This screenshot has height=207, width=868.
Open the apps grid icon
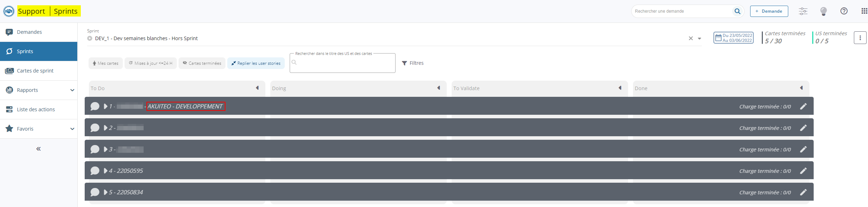(864, 11)
